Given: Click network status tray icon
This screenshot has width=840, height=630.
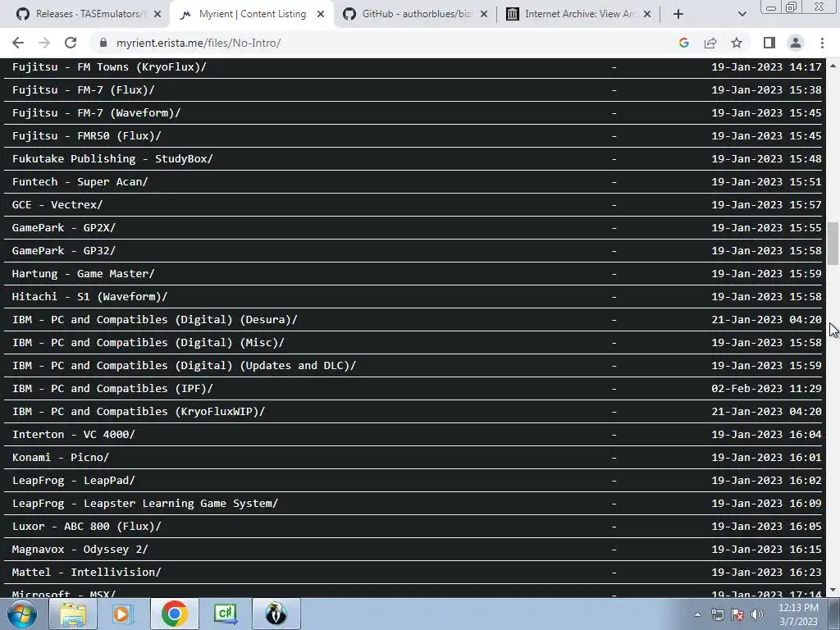Looking at the screenshot, I should pyautogui.click(x=717, y=614).
